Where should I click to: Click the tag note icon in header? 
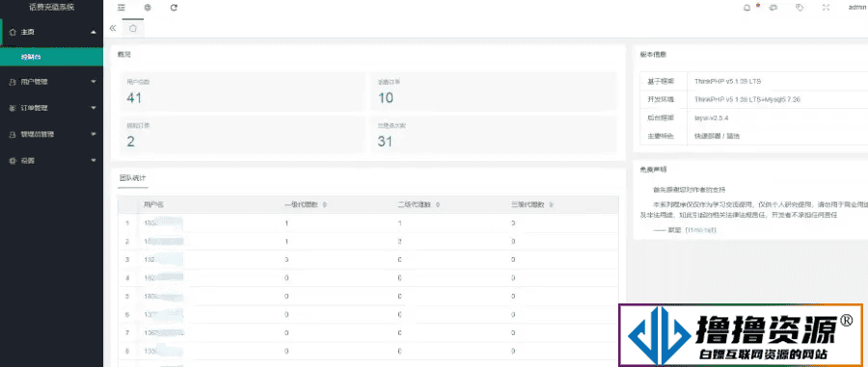[800, 7]
